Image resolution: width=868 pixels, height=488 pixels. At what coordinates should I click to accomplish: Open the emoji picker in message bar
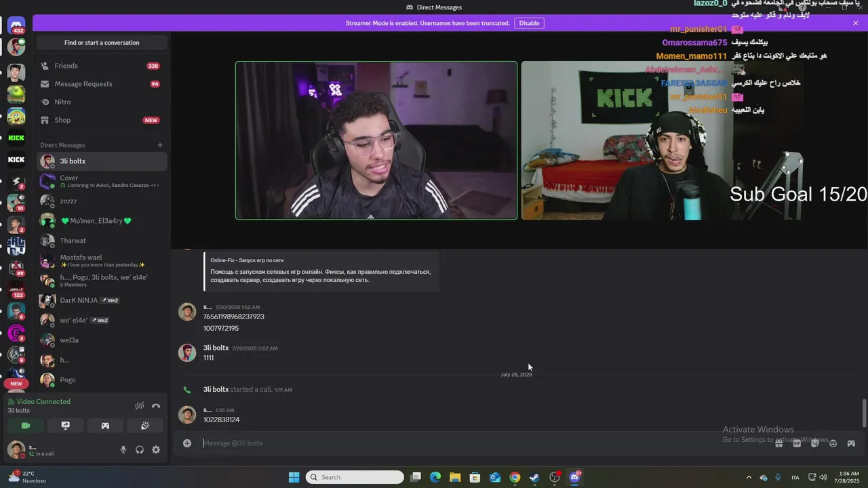pyautogui.click(x=833, y=443)
